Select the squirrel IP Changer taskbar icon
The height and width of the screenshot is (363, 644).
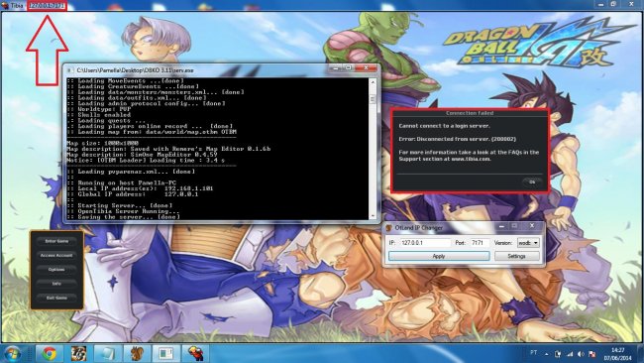pyautogui.click(x=136, y=353)
